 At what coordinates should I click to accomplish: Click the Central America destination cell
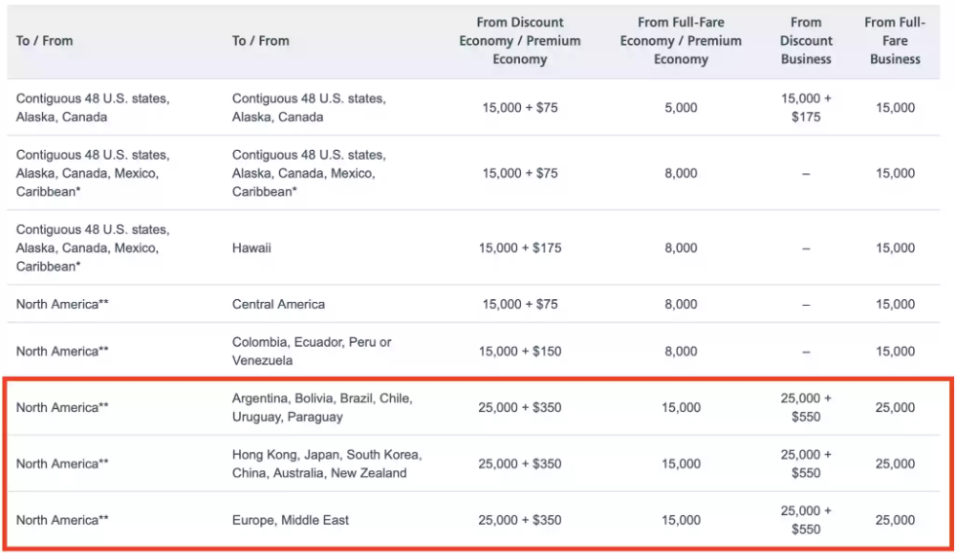278,304
